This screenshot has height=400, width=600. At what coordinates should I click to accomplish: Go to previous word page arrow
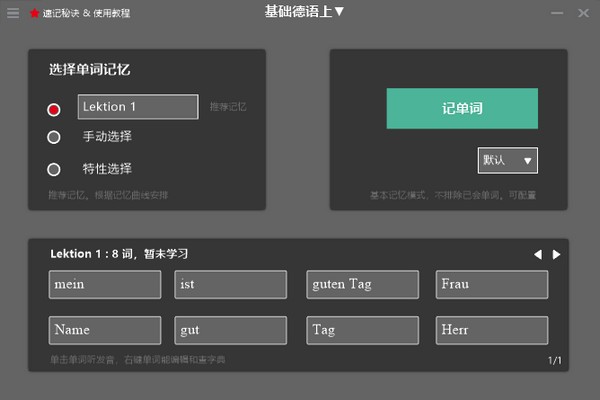tap(537, 254)
